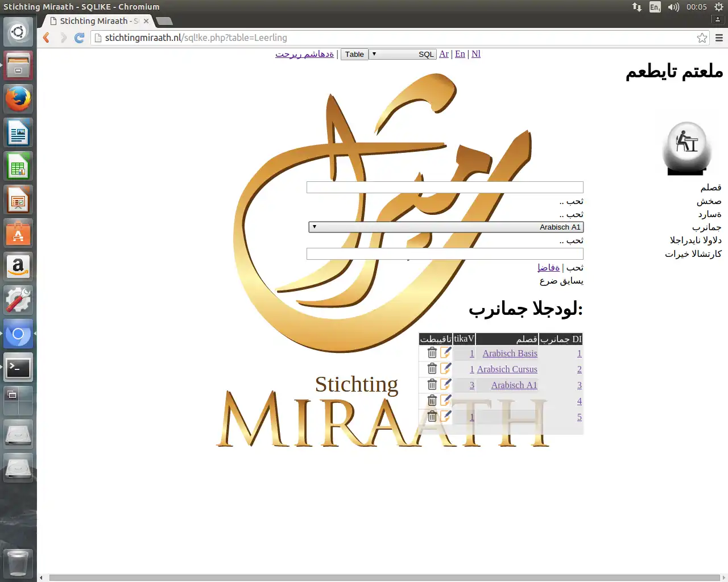Launch LibreOffice Writer from the dock
The height and width of the screenshot is (582, 728).
coord(18,132)
